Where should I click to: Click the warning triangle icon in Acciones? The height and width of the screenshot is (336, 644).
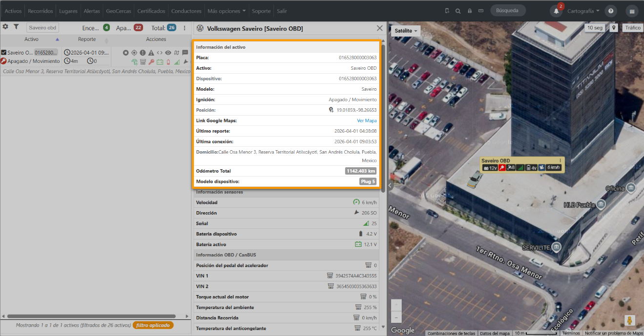[x=151, y=53]
